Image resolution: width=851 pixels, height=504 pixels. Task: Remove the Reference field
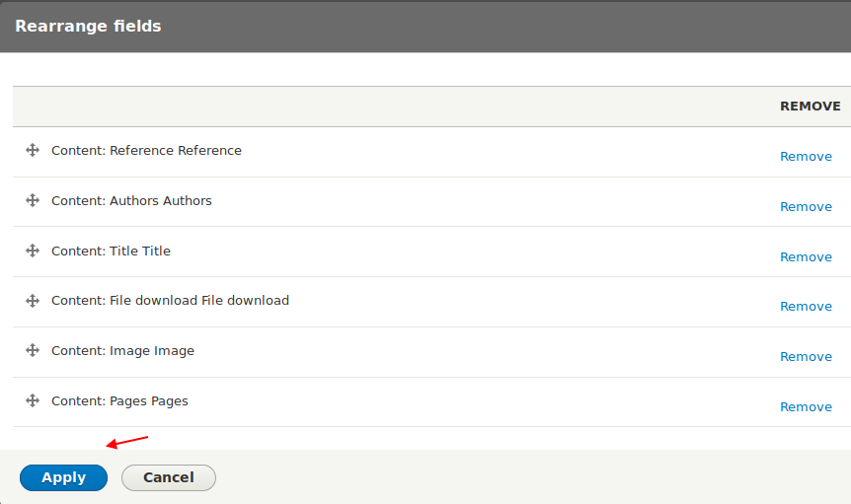[806, 157]
